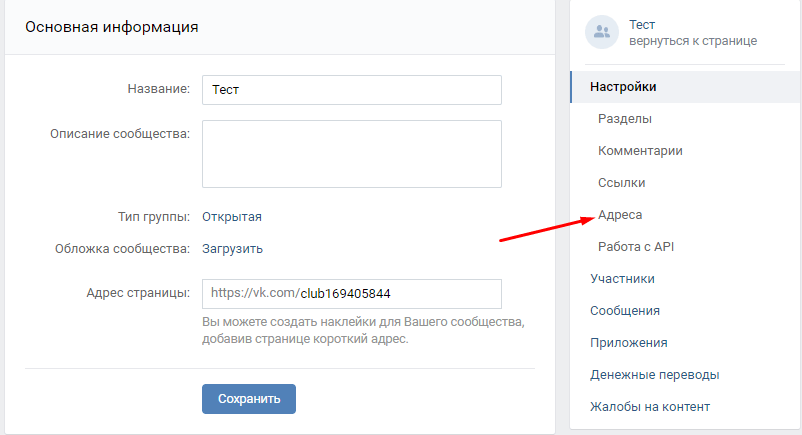Click вернуться к странице link
802x435 pixels.
point(692,41)
